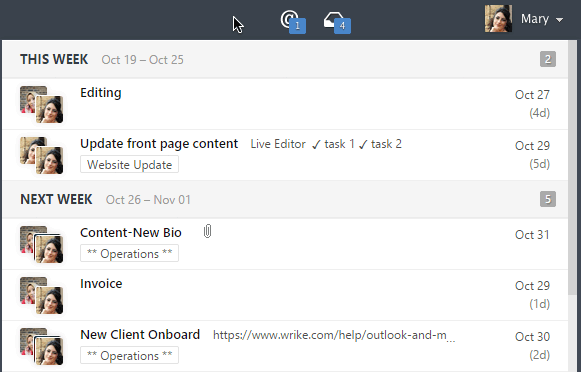Viewport: 581px width, 372px height.
Task: Click the Oct 30 due date on New Client Onboard
Action: (x=532, y=337)
